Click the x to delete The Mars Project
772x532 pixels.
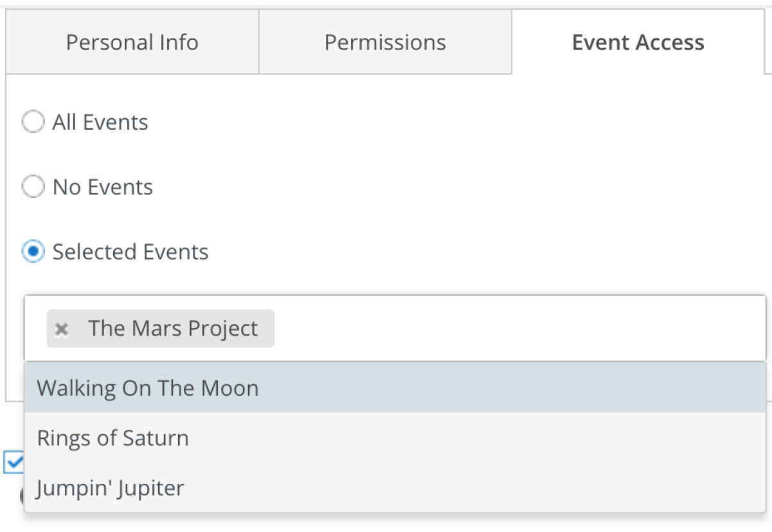point(61,328)
